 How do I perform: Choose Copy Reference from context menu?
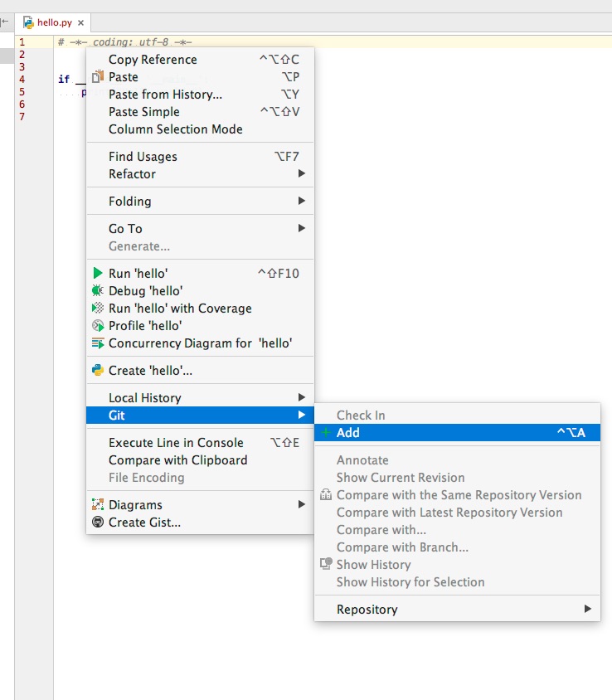point(200,60)
